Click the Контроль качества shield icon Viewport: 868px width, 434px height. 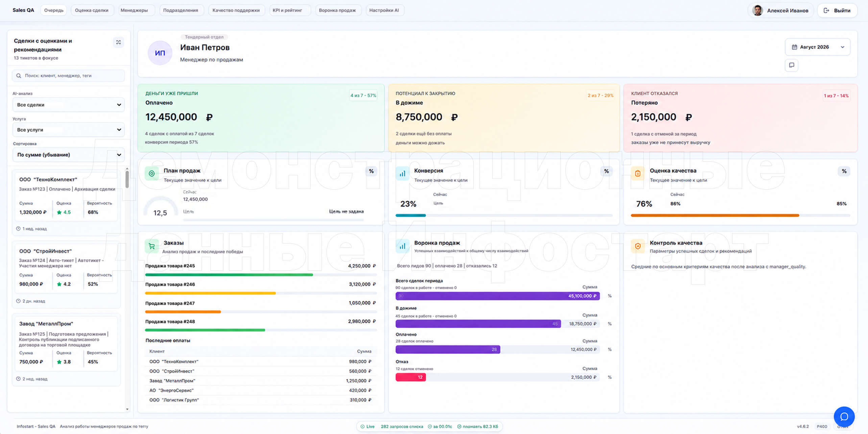[x=637, y=246]
